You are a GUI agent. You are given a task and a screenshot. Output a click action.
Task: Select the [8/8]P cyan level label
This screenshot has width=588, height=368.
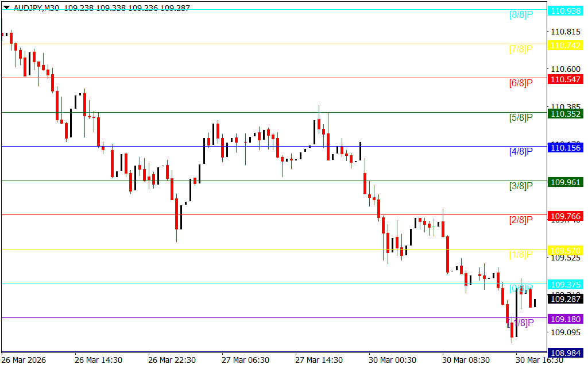(x=521, y=15)
